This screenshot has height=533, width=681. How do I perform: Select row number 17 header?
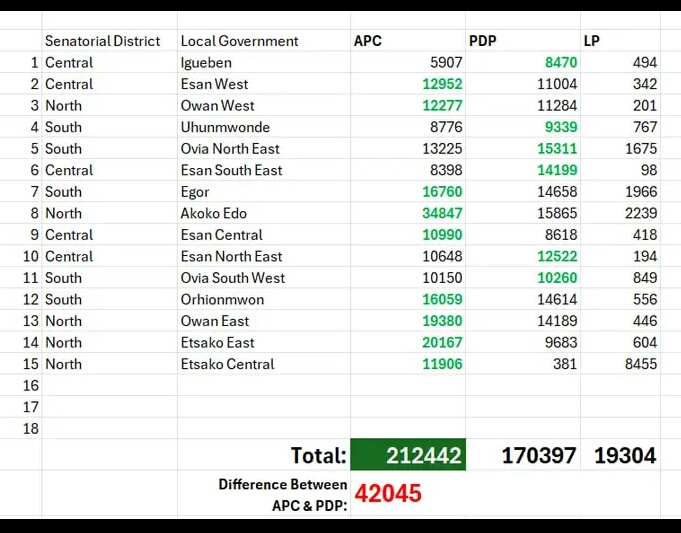tap(30, 407)
